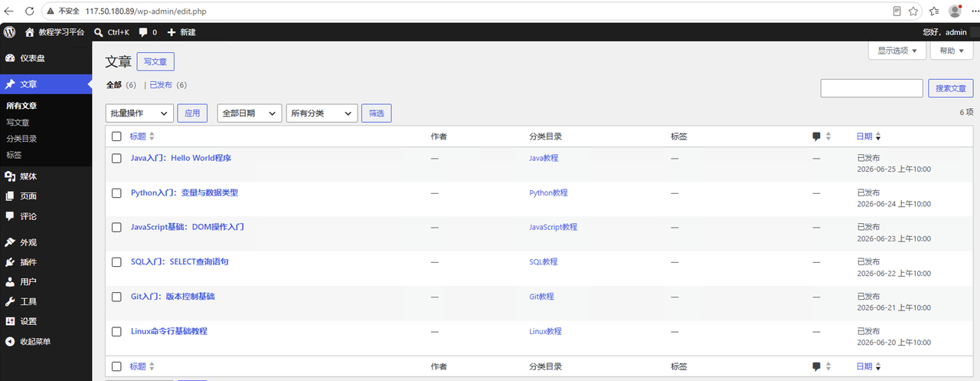Open the JavaScript教程 category link
980x381 pixels.
click(x=553, y=228)
